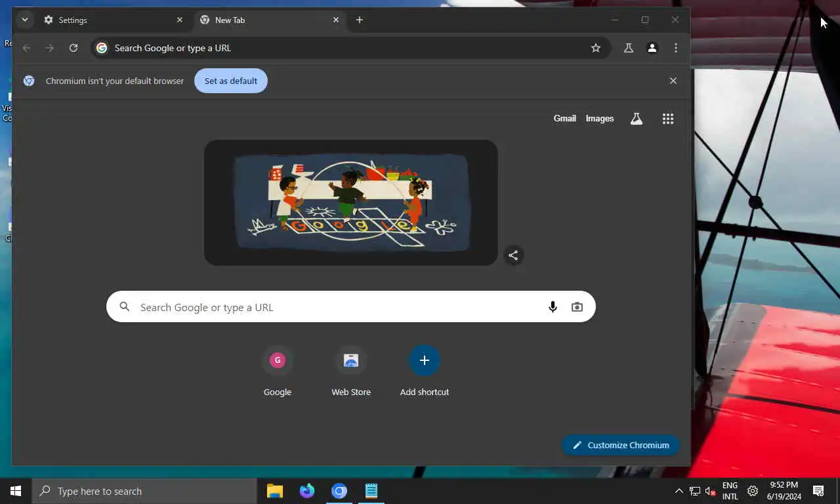The height and width of the screenshot is (504, 840).
Task: Open the clock showing 9:52 PM
Action: coord(784,491)
